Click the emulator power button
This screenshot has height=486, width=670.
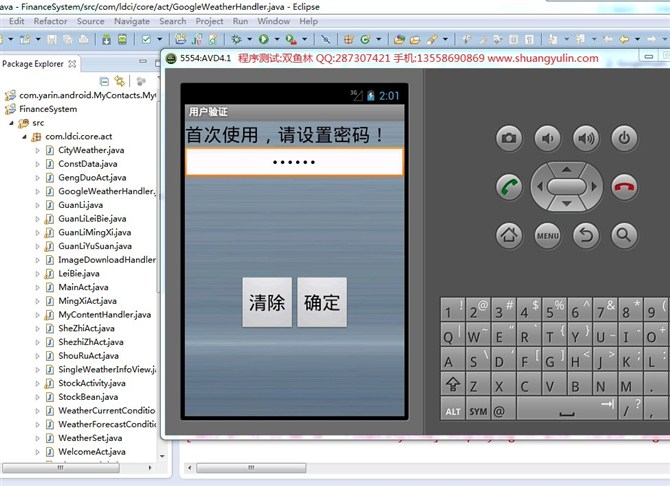(624, 138)
